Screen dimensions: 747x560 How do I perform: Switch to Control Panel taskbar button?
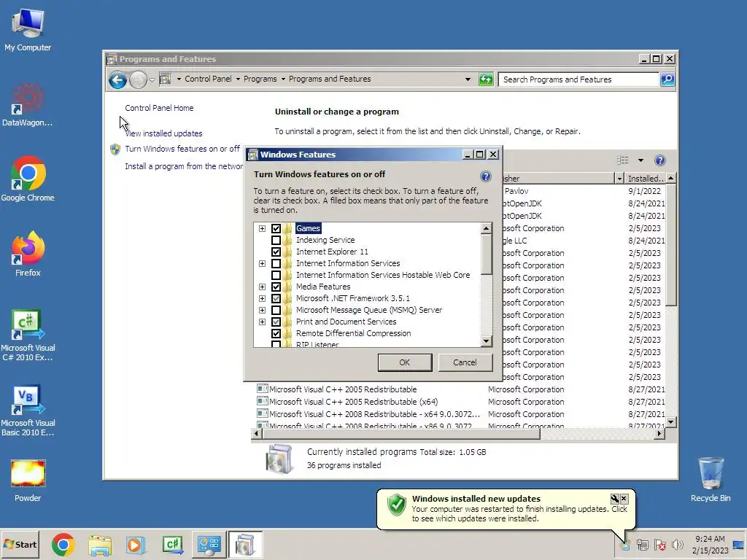209,545
